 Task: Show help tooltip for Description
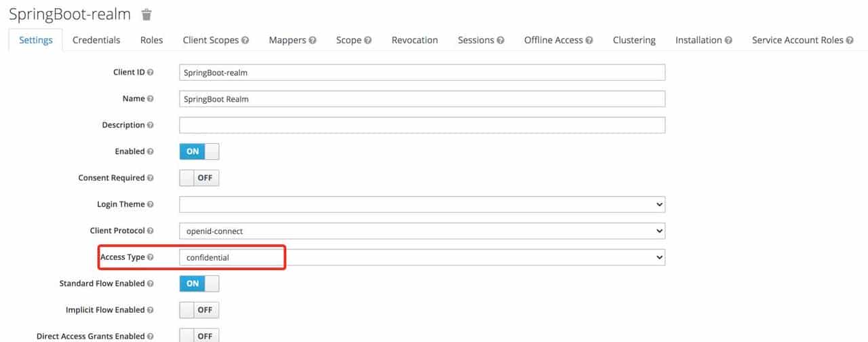point(150,125)
